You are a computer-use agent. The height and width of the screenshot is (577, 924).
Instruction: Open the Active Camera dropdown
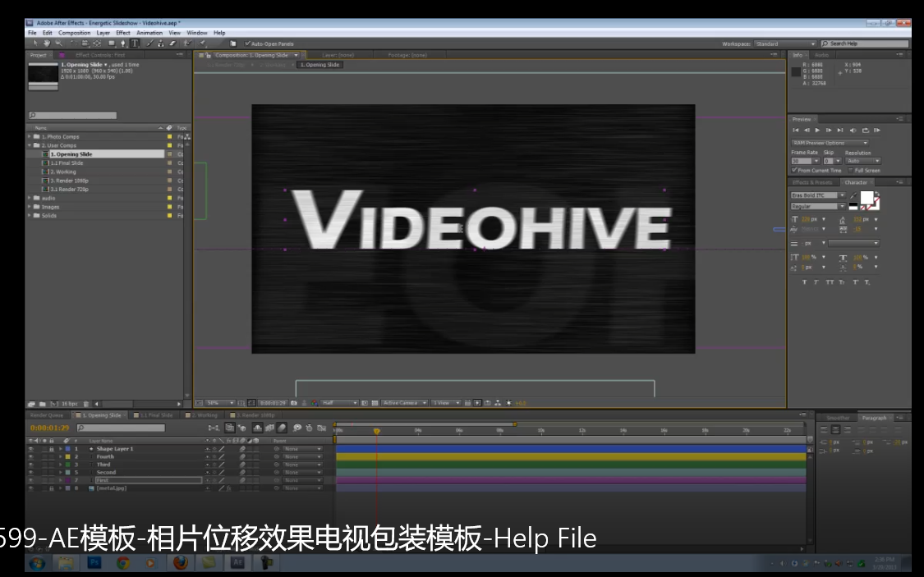click(x=404, y=403)
